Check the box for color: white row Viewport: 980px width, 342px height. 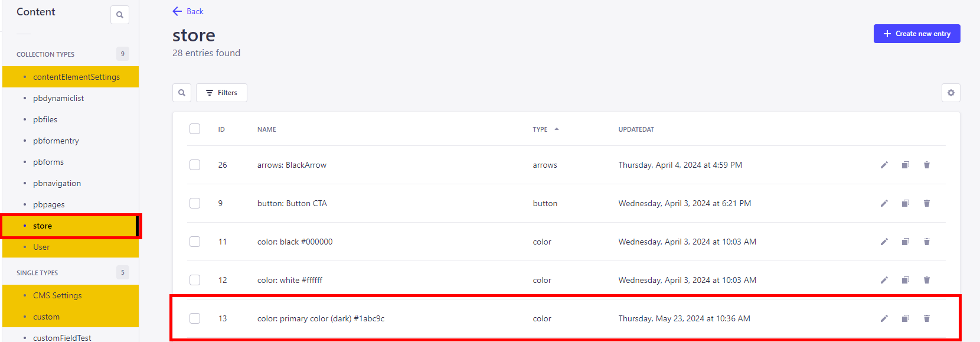[195, 280]
